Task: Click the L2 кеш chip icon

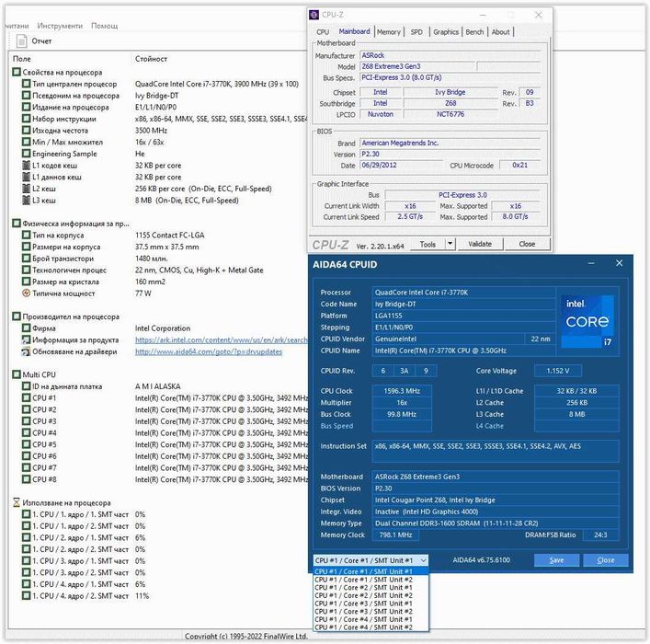Action: [x=26, y=189]
